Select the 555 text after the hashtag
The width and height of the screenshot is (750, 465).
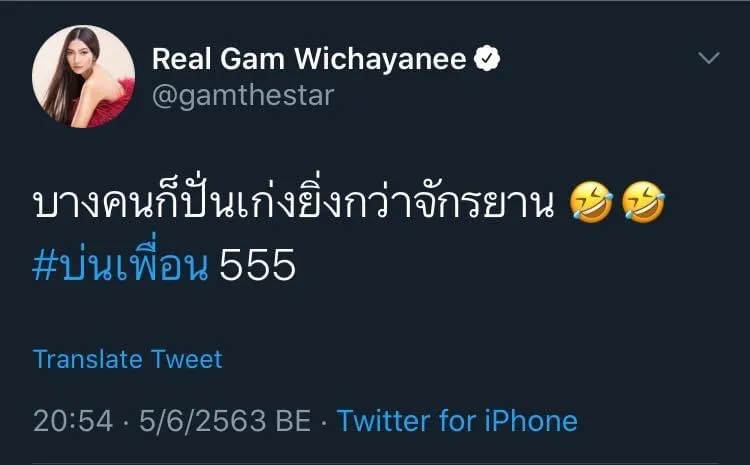tap(257, 265)
